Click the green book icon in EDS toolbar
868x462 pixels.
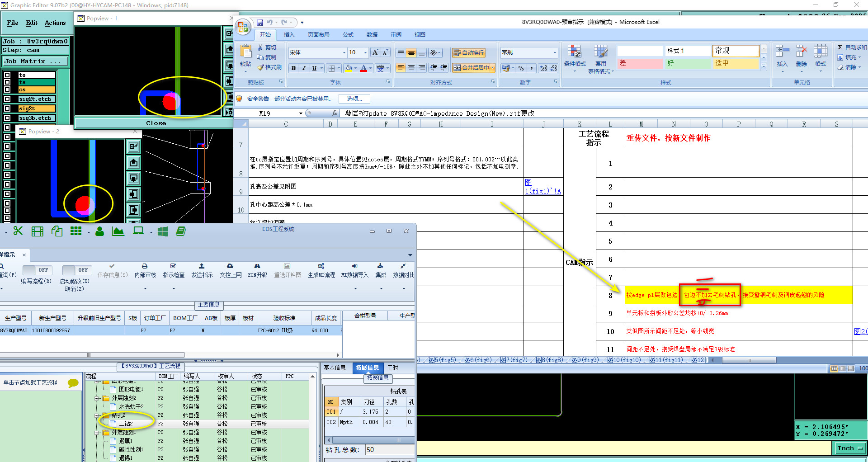coord(181,231)
